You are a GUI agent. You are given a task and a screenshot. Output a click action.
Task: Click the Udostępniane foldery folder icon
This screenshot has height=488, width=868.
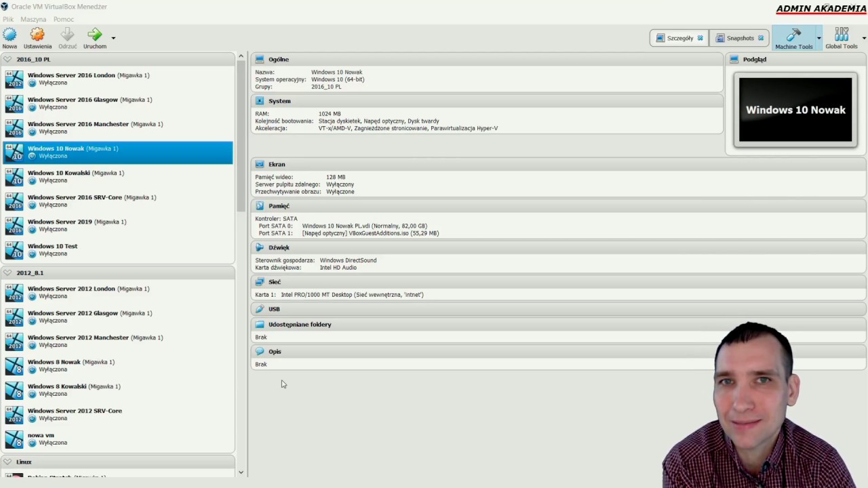pyautogui.click(x=260, y=324)
